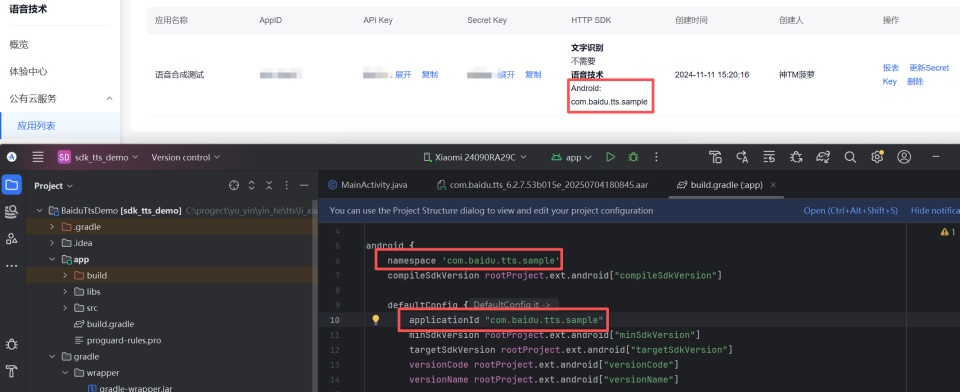This screenshot has width=960, height=392.
Task: Open Project panel options (vertical dots)
Action: (286, 186)
